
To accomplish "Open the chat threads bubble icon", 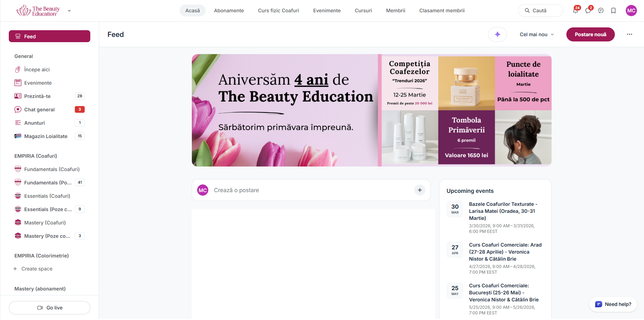I will [601, 11].
